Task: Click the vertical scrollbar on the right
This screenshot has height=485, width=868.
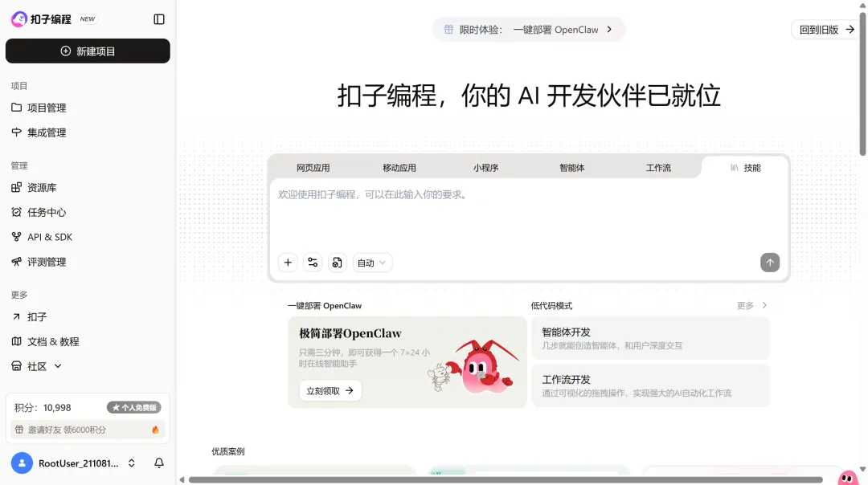Action: (x=862, y=83)
